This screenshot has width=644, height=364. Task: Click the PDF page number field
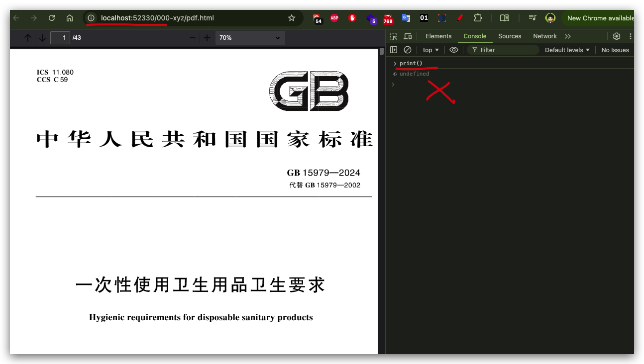(x=60, y=38)
